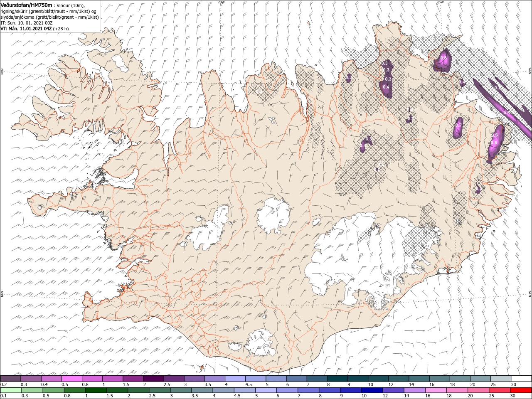
Task: Select the white upper legend swatch labeled 30
Action: click(521, 379)
